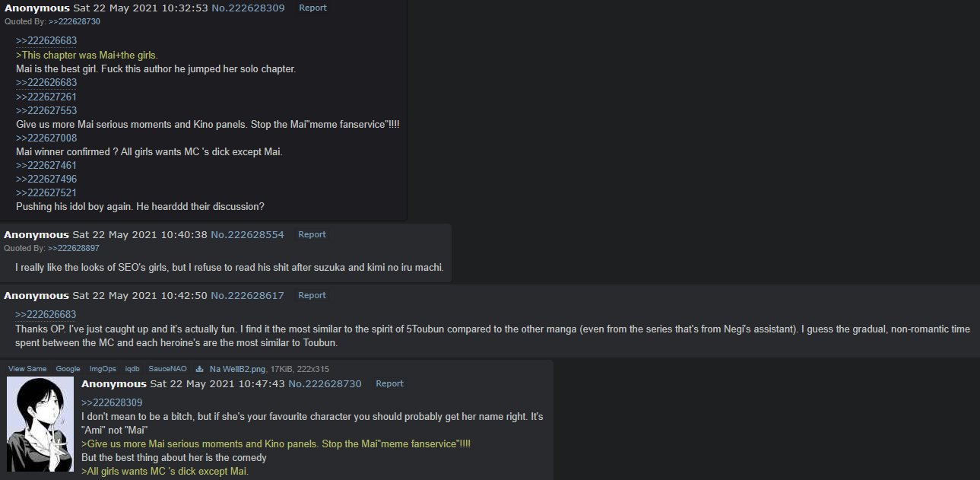Report post No.222628730

coord(389,383)
